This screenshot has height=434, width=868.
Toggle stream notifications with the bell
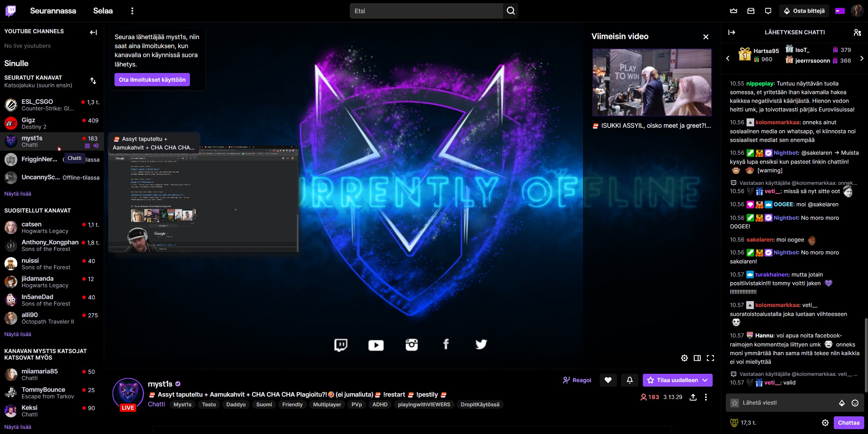[x=630, y=380]
